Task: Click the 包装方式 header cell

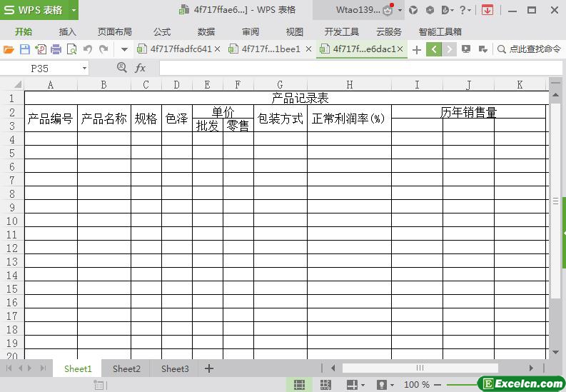Action: point(281,119)
